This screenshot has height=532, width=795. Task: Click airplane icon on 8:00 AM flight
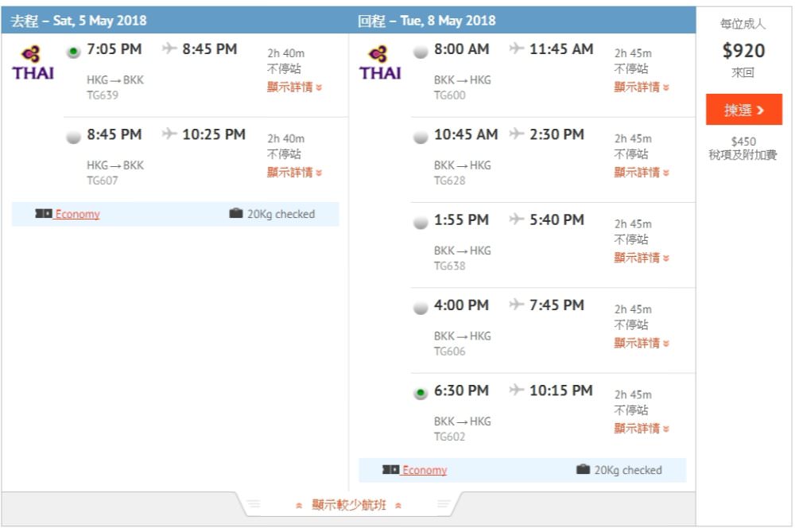tap(516, 49)
